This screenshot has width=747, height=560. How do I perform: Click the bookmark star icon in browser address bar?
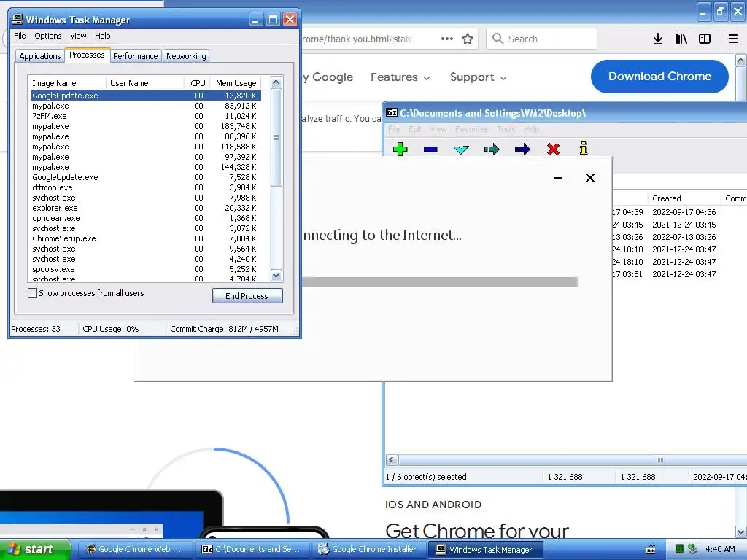point(468,39)
